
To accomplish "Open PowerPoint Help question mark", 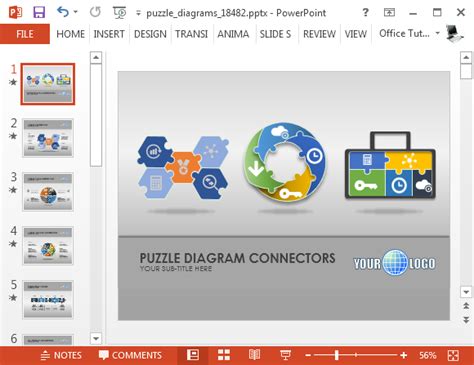I will pos(365,12).
